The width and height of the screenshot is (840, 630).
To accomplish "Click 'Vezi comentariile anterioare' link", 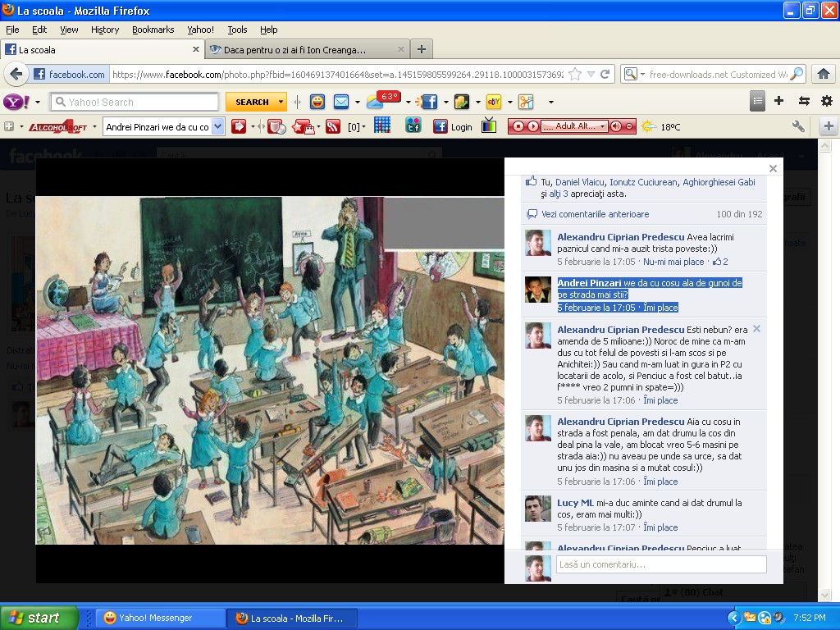I will 595,214.
